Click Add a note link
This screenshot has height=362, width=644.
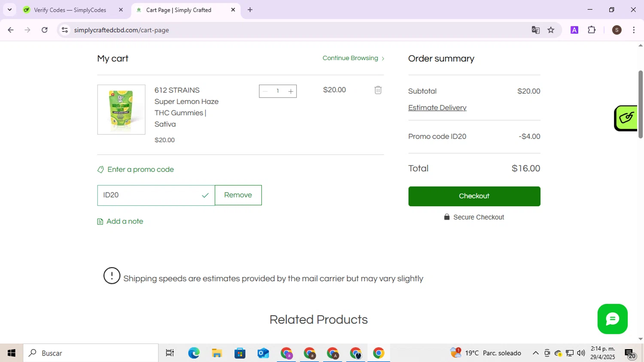tap(120, 222)
